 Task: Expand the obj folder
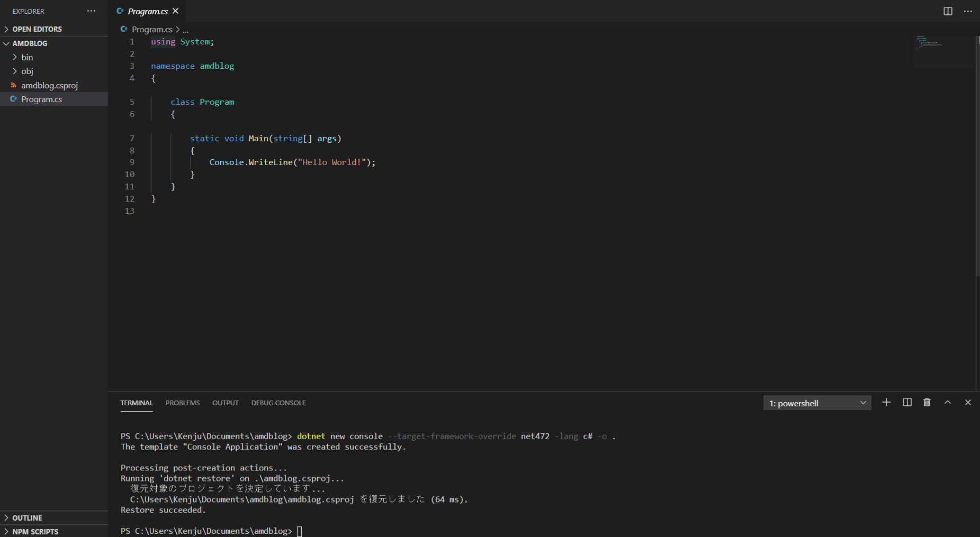(27, 71)
